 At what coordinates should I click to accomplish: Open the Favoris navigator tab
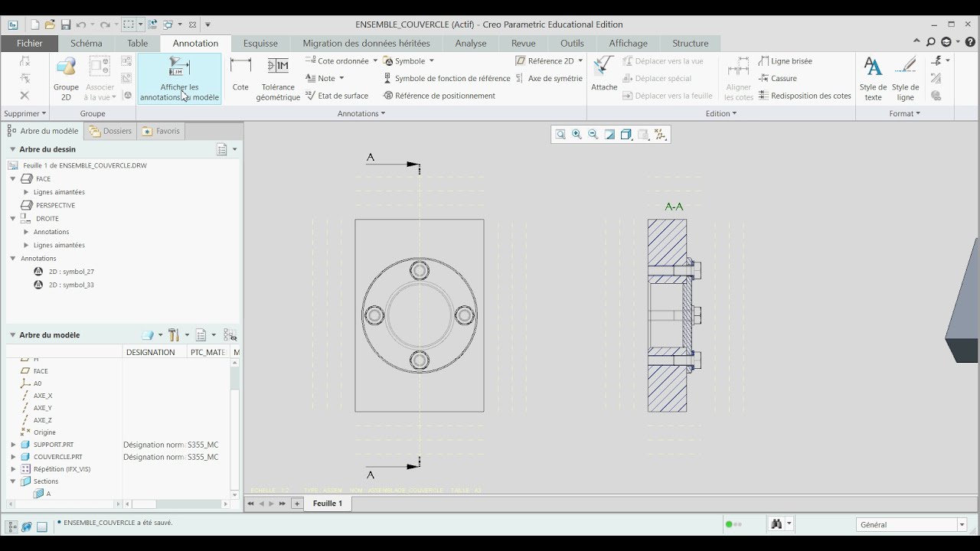[161, 131]
